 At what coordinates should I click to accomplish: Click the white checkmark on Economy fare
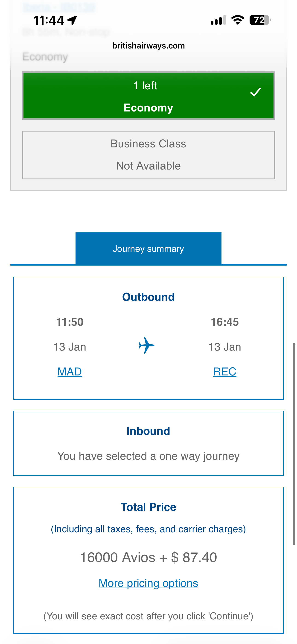coord(255,92)
